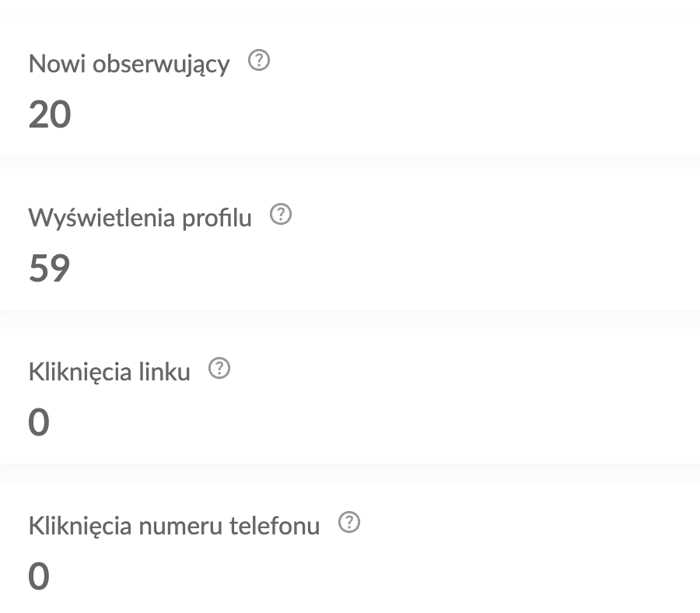Screen dimensions: 700x613
Task: Click the Nowi obserwujący label
Action: click(129, 64)
